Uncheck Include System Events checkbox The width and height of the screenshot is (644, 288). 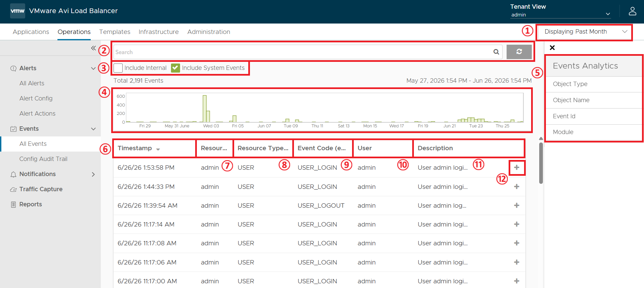pyautogui.click(x=175, y=68)
